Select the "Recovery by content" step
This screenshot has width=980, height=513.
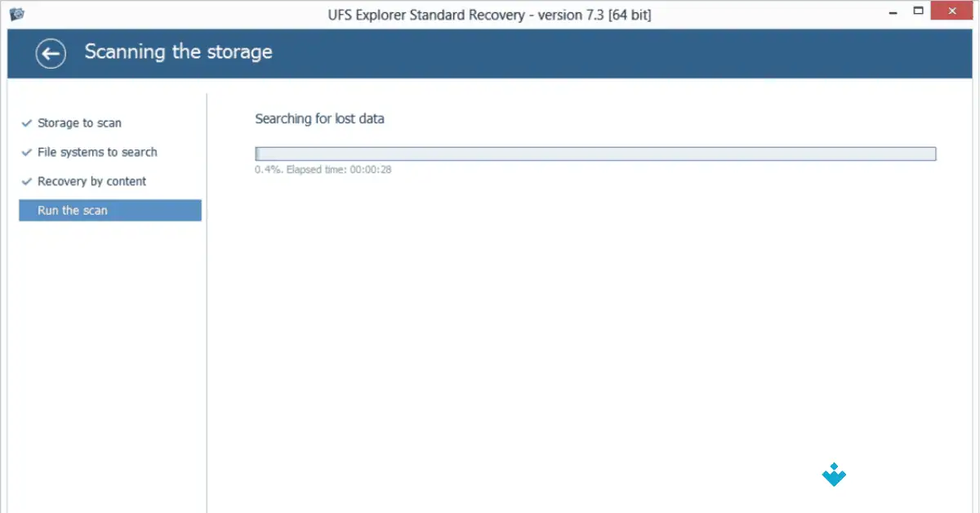click(x=91, y=181)
